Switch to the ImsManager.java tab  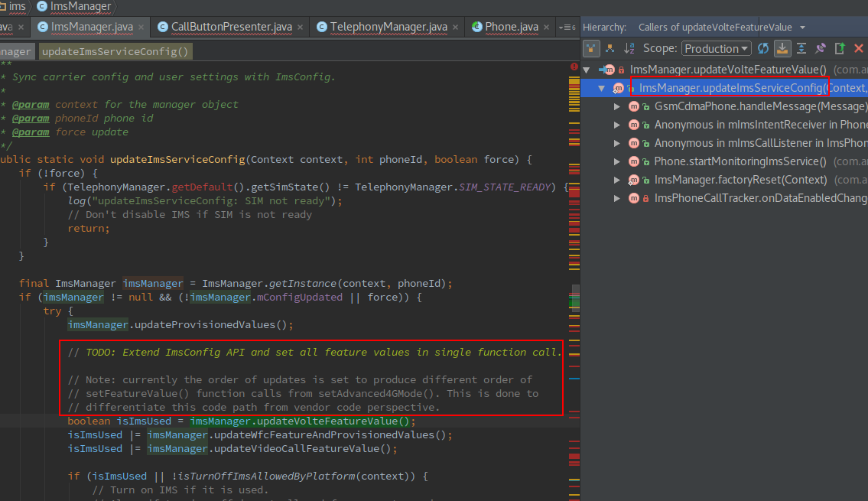92,27
